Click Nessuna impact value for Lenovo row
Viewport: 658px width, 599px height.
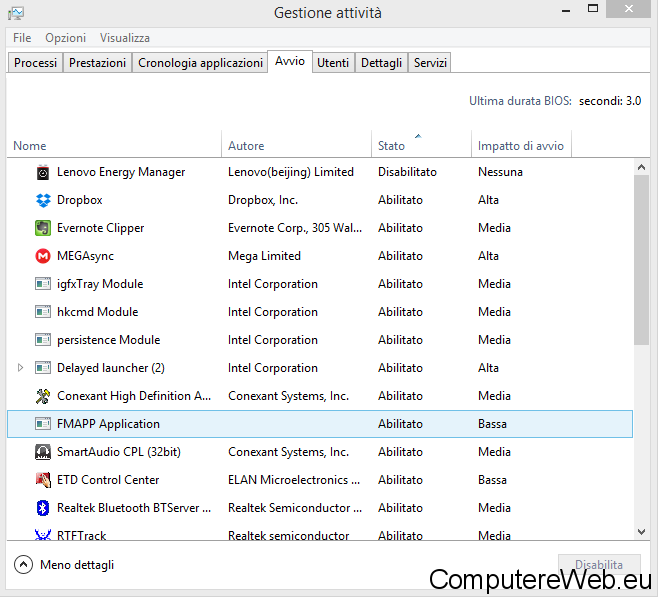point(500,172)
